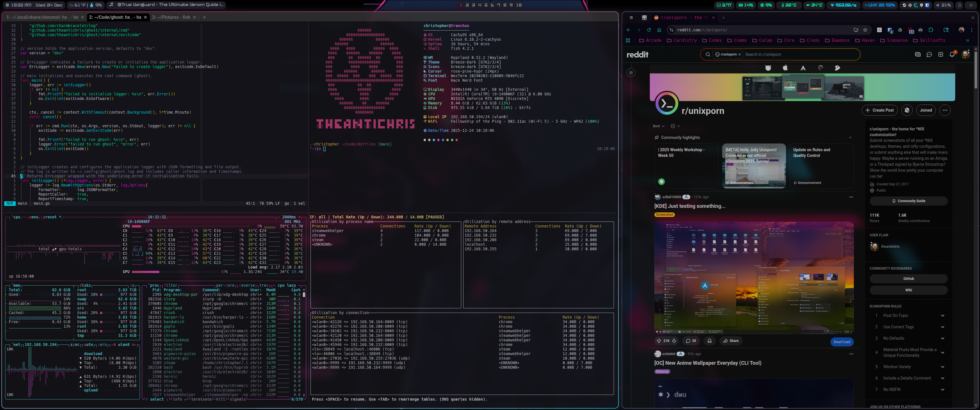Upvote the [KDE] Just testing something post
This screenshot has height=410, width=980.
pyautogui.click(x=660, y=341)
